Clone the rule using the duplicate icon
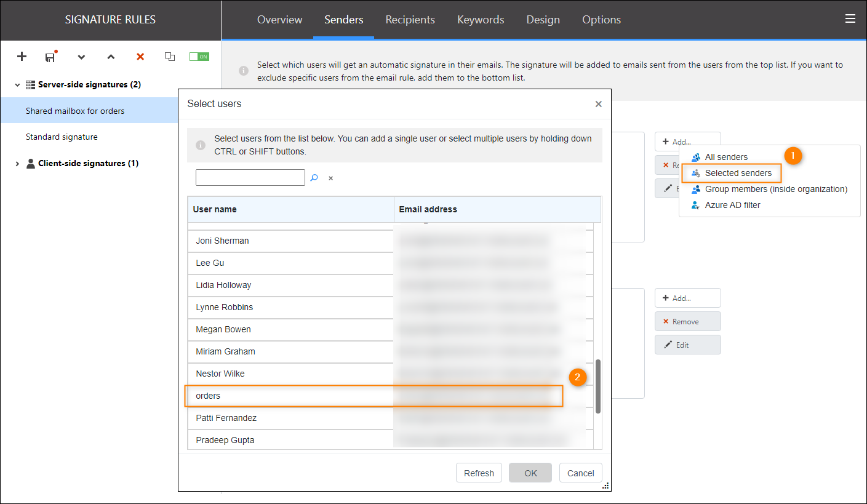 (x=170, y=57)
